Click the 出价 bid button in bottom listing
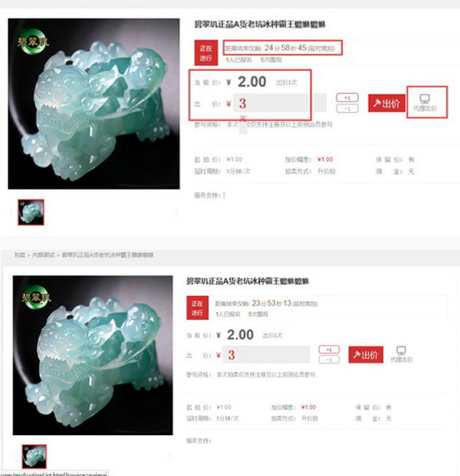This screenshot has height=476, width=460. (x=366, y=355)
